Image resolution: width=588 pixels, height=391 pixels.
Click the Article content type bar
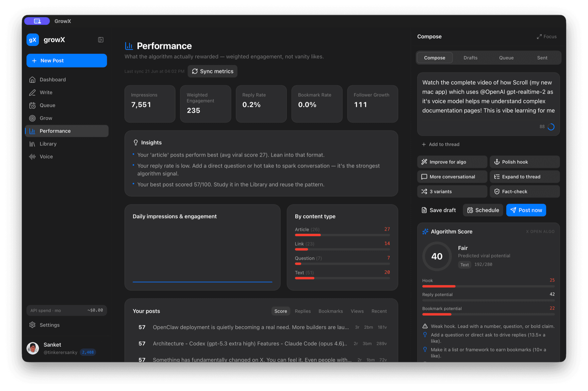click(342, 235)
